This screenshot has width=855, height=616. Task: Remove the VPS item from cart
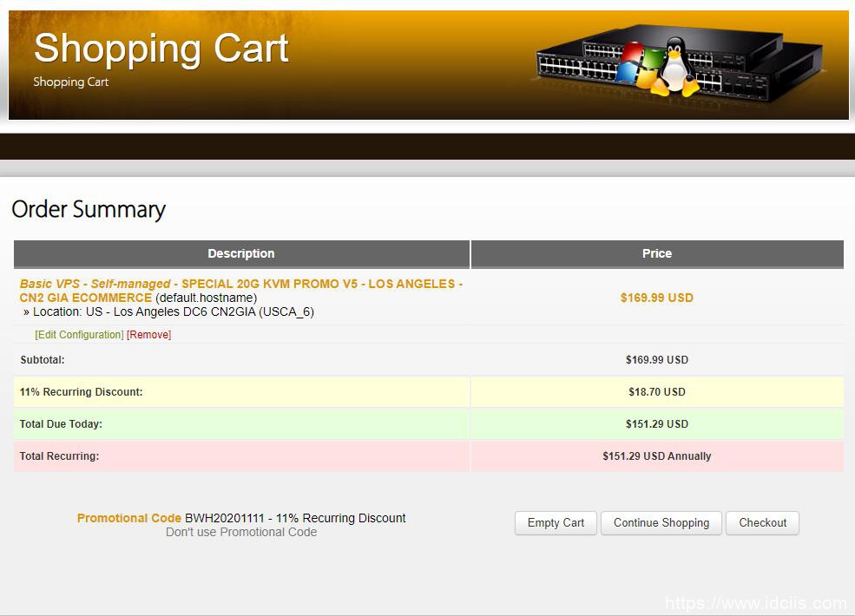pyautogui.click(x=148, y=335)
